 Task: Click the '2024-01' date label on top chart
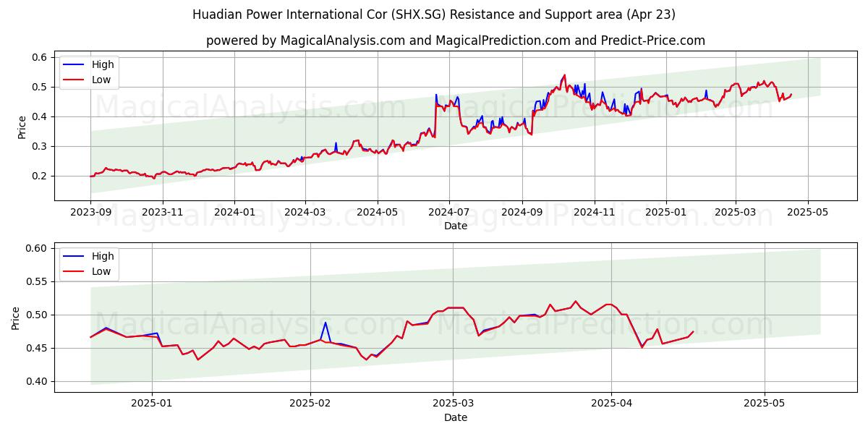(234, 213)
